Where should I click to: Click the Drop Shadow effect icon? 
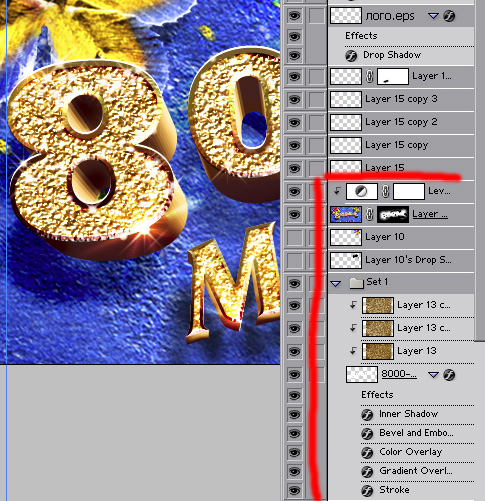coord(351,56)
